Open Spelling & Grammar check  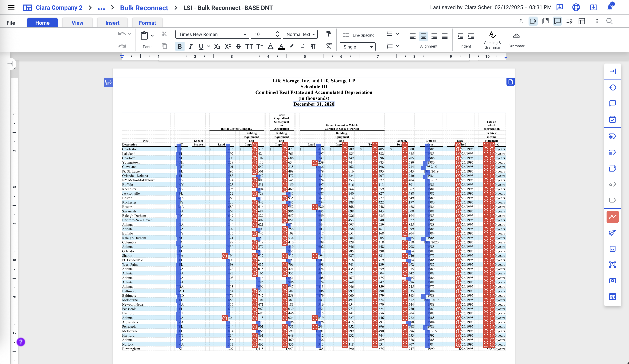[x=492, y=40]
